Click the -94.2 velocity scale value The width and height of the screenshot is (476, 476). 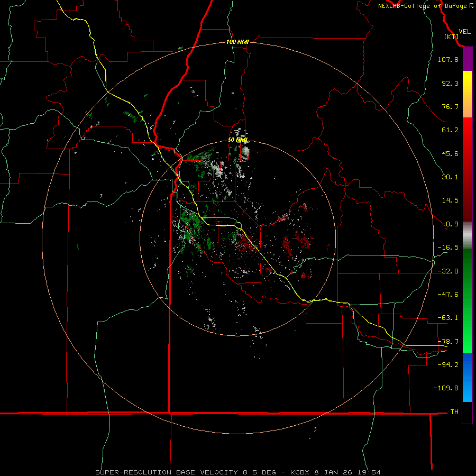click(x=448, y=364)
